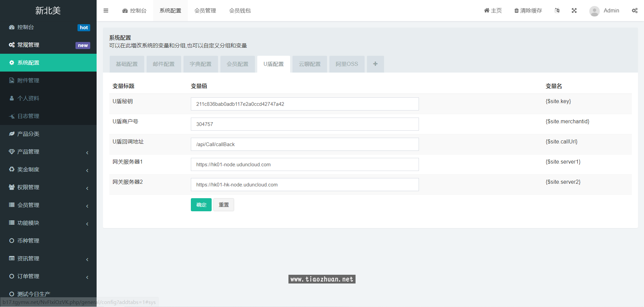Image resolution: width=644 pixels, height=307 pixels.
Task: Open the language translate icon
Action: [557, 10]
